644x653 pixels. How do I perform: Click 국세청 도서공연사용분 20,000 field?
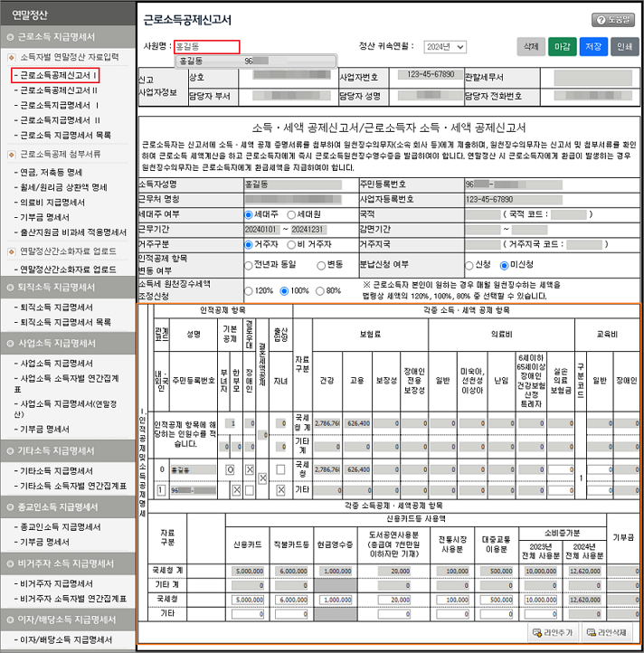tap(393, 601)
